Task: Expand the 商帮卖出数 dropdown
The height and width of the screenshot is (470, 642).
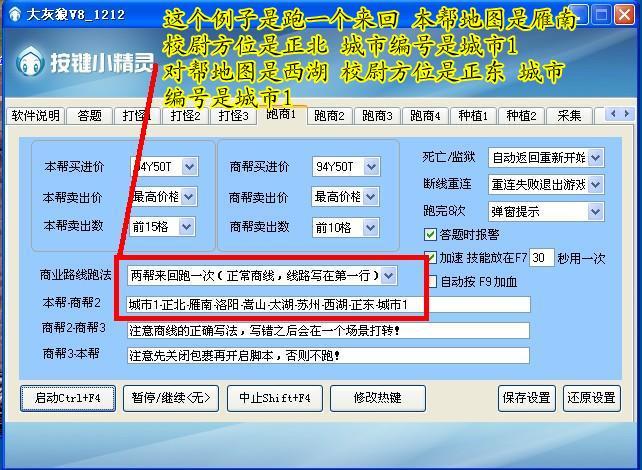Action: click(371, 228)
